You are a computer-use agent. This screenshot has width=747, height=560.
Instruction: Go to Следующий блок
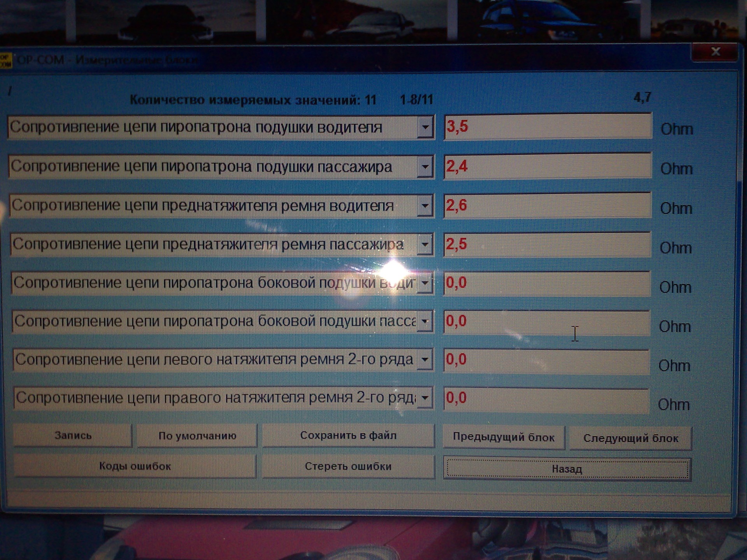click(630, 438)
